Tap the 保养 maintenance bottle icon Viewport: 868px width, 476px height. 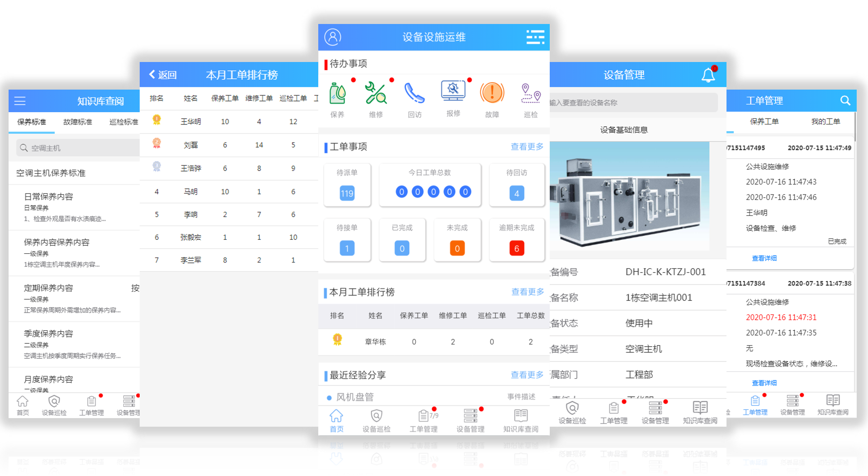point(337,93)
